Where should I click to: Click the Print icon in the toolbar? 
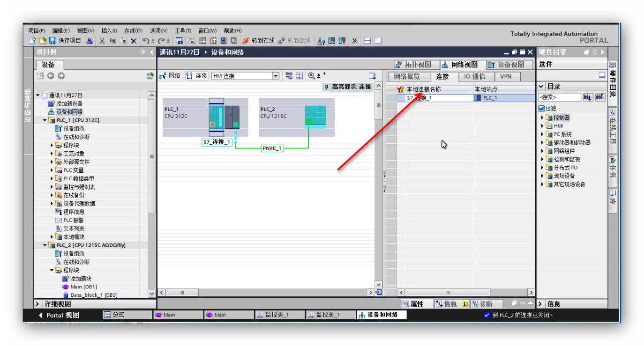point(89,41)
